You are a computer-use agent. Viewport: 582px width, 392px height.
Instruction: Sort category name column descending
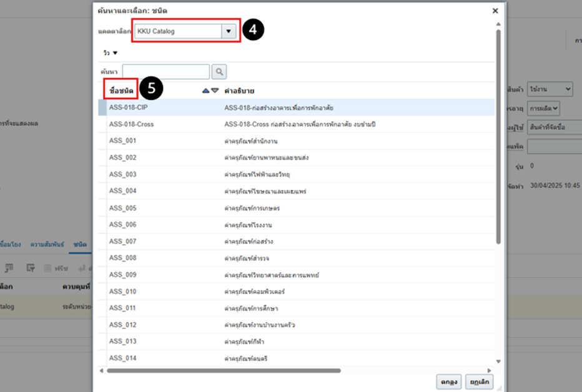(215, 91)
